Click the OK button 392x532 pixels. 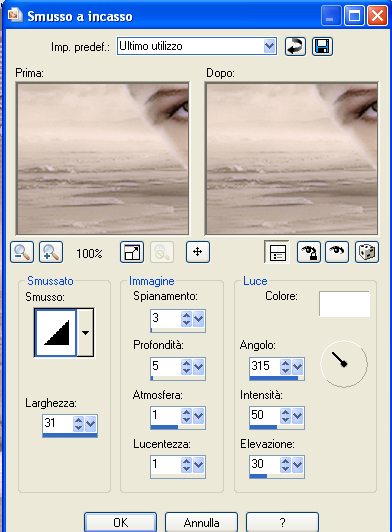click(120, 522)
